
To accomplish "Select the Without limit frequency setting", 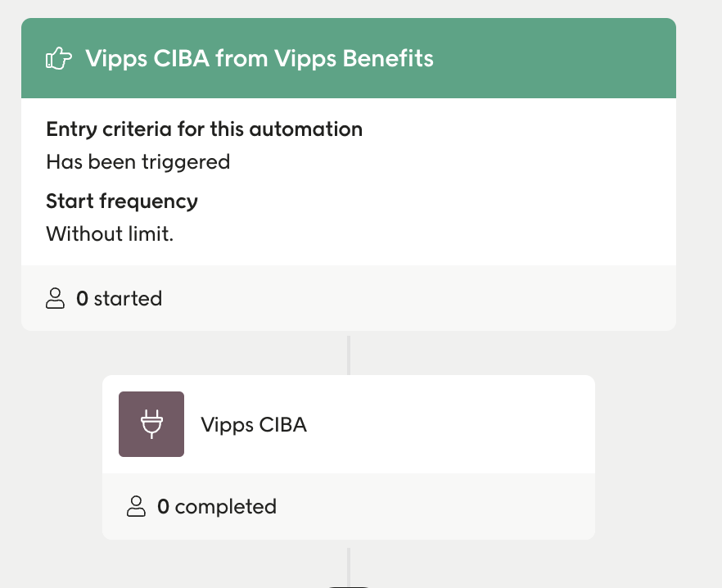I will click(x=109, y=233).
